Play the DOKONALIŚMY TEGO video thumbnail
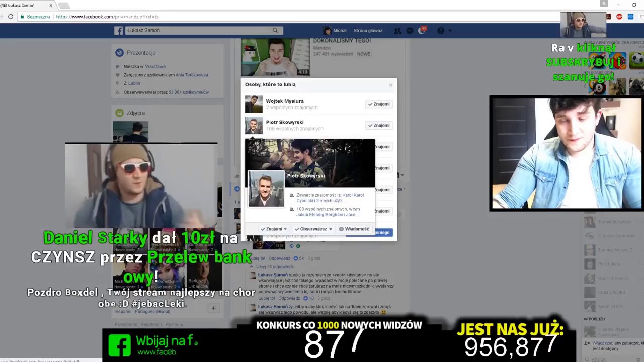This screenshot has width=644, height=362. [x=275, y=57]
